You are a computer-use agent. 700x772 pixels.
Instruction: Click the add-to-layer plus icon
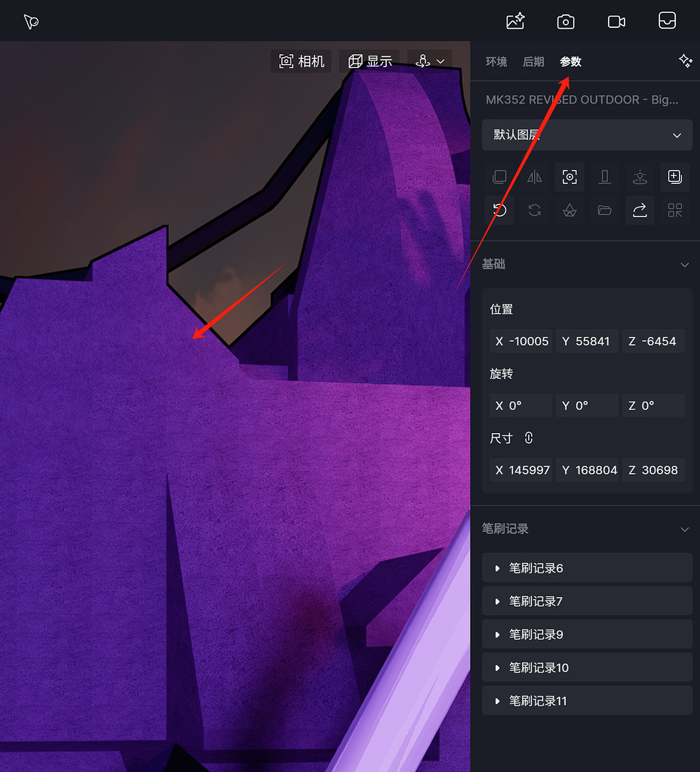pyautogui.click(x=674, y=177)
